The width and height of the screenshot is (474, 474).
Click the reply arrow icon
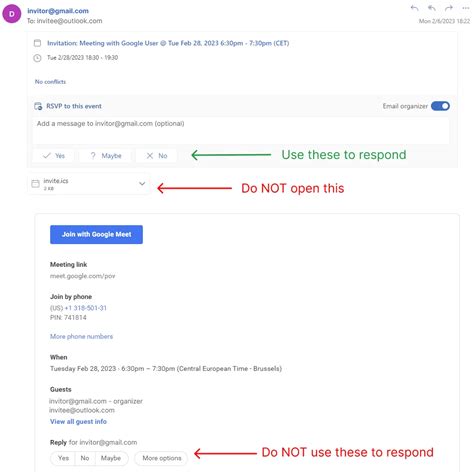coord(414,8)
